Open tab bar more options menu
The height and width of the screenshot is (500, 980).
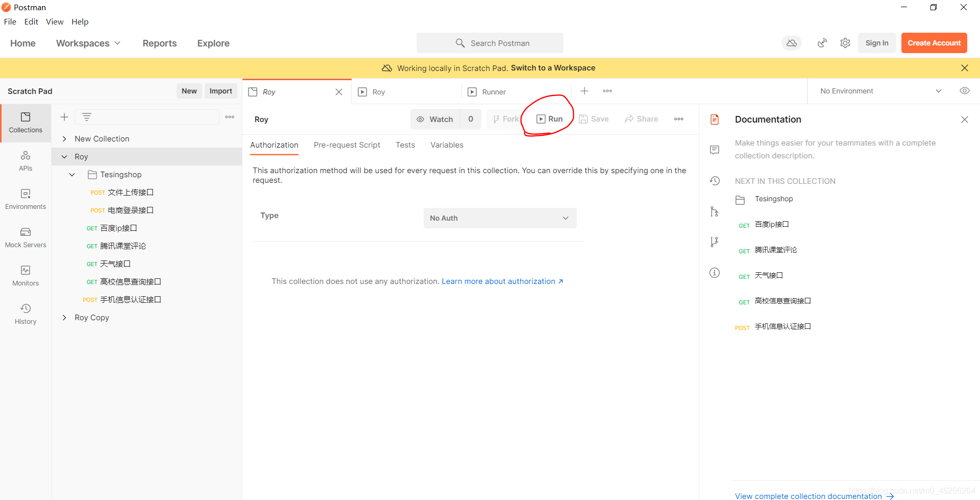(x=607, y=91)
